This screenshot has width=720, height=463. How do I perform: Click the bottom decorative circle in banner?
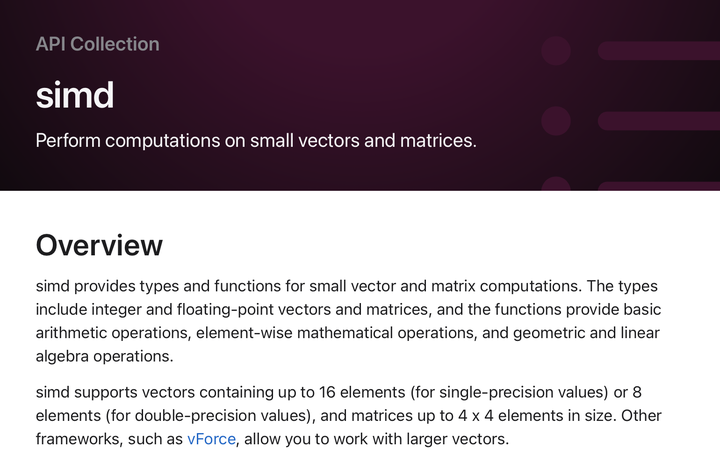click(x=556, y=184)
